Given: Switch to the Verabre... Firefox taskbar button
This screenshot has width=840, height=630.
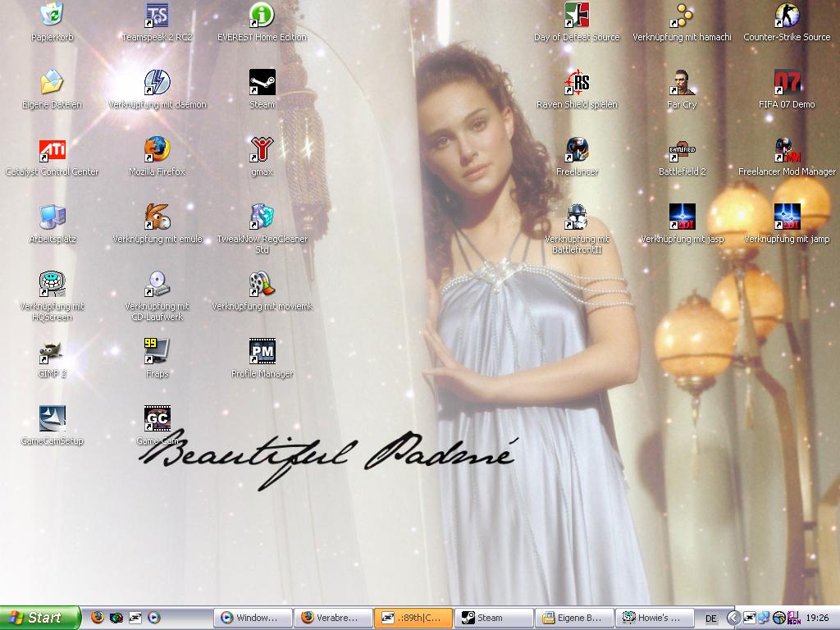Looking at the screenshot, I should (333, 618).
